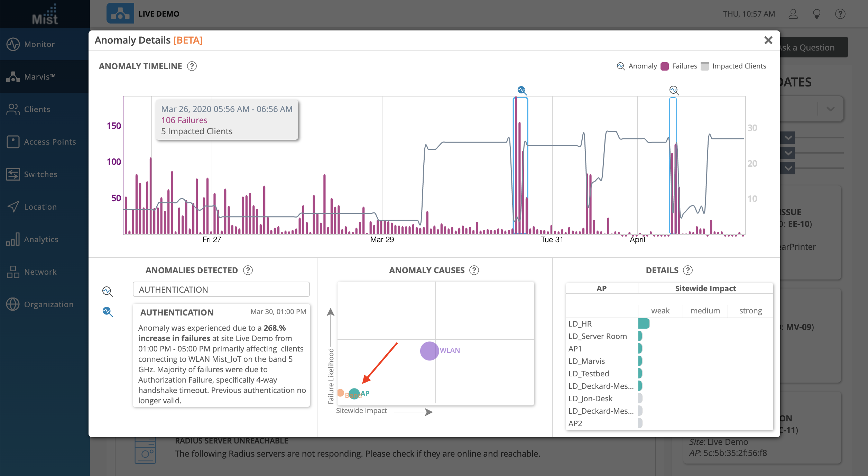Click the user account icon in the header
This screenshot has width=868, height=476.
coord(793,14)
